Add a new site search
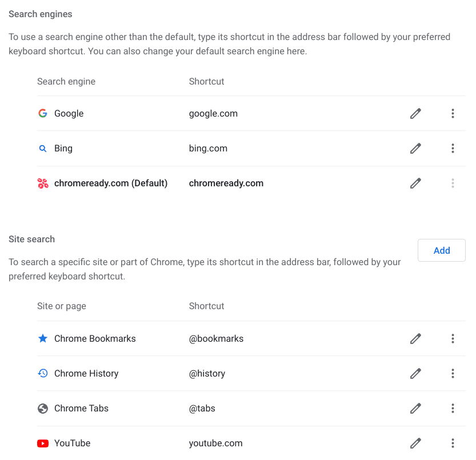Viewport: 476px width, 460px height. tap(441, 250)
